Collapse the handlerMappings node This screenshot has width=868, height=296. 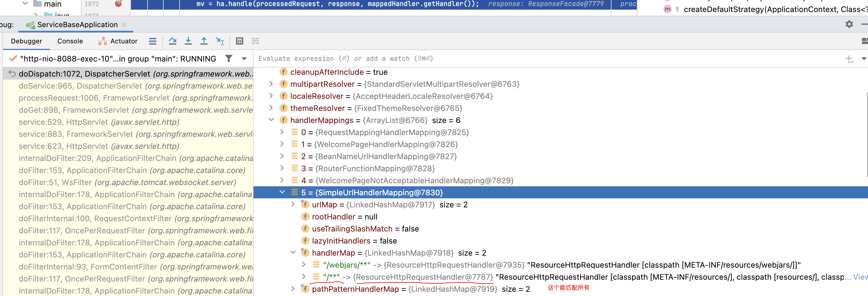pos(271,120)
